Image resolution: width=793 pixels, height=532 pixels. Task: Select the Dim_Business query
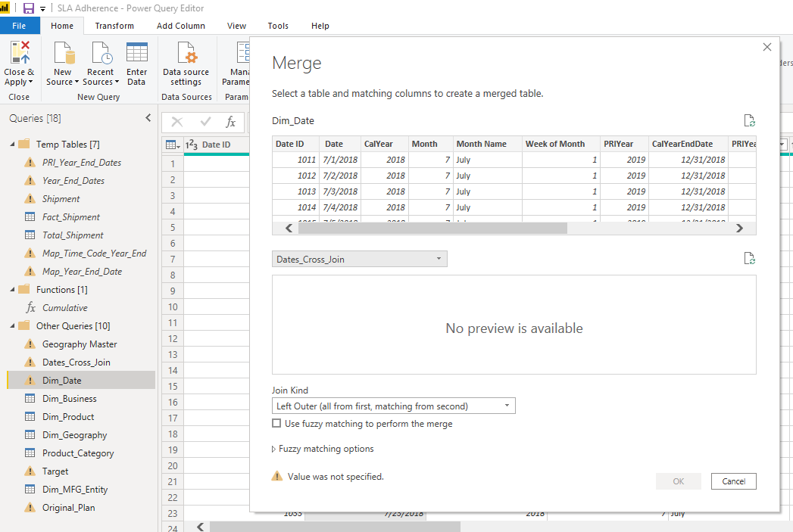(69, 399)
